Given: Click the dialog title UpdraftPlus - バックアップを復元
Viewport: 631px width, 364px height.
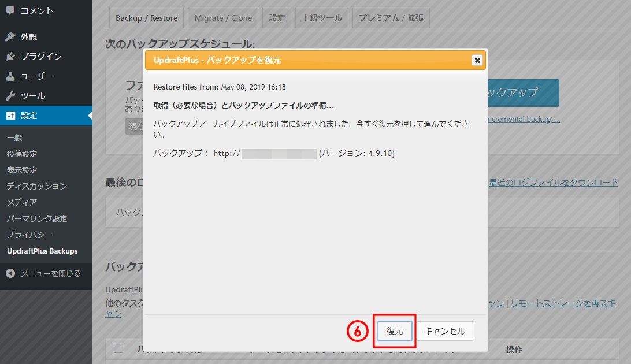Looking at the screenshot, I should pos(217,60).
